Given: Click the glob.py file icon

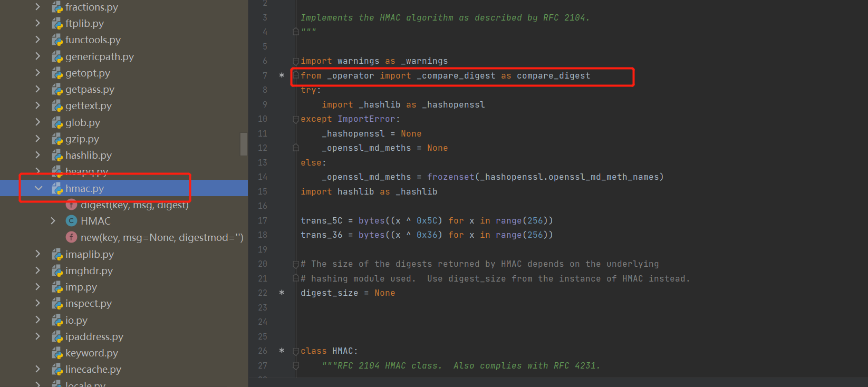Looking at the screenshot, I should (x=57, y=123).
